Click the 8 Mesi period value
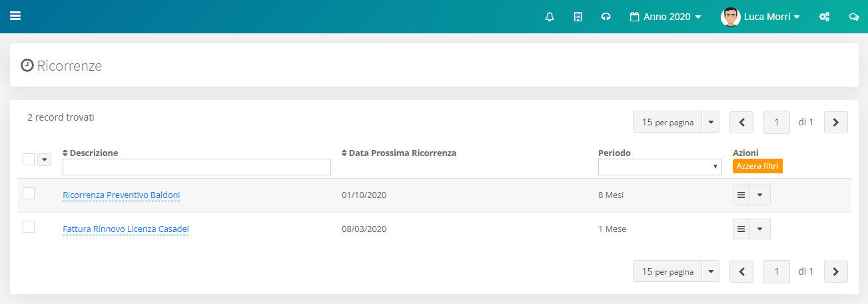 [x=611, y=195]
